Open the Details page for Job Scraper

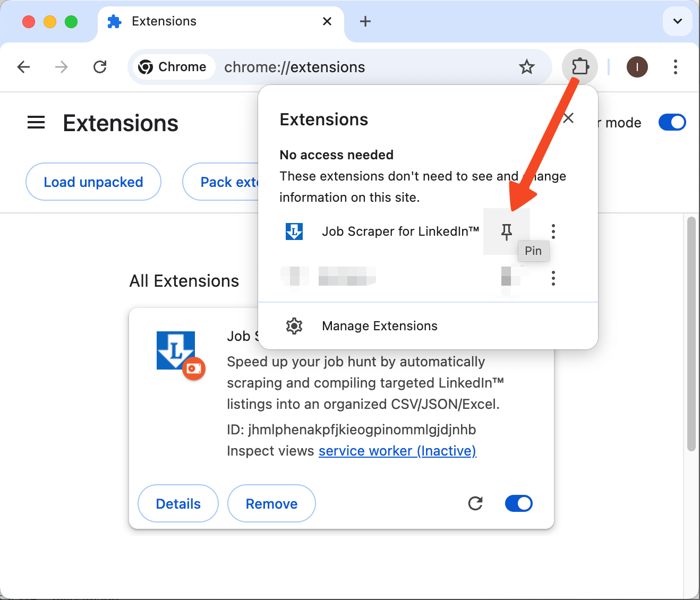click(178, 503)
